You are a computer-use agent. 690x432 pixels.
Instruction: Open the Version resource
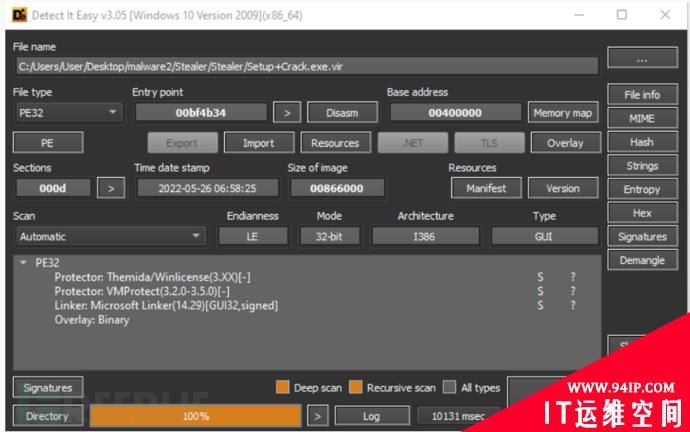coord(563,188)
